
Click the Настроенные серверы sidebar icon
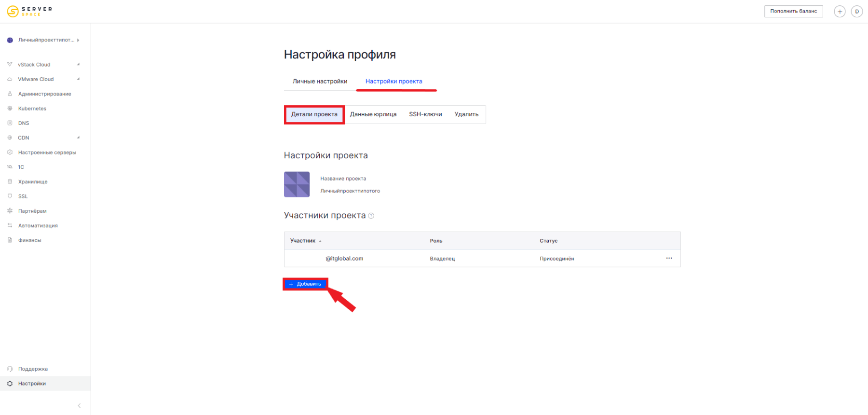[10, 152]
